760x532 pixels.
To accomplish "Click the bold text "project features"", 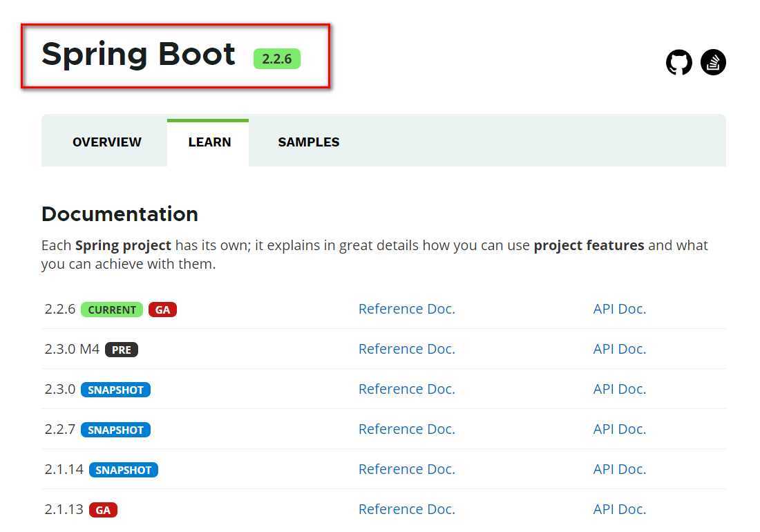I will tap(589, 246).
